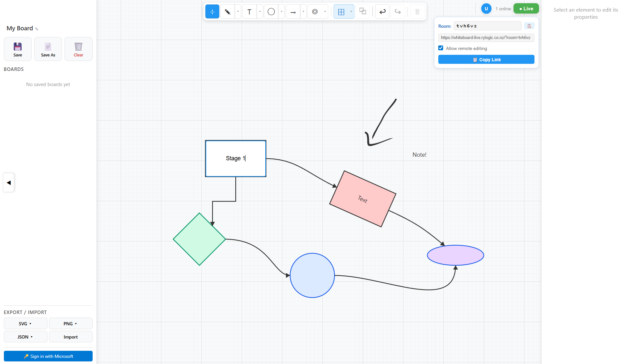Click the clipboard icon beside the Room field
The height and width of the screenshot is (364, 630).
coord(529,26)
